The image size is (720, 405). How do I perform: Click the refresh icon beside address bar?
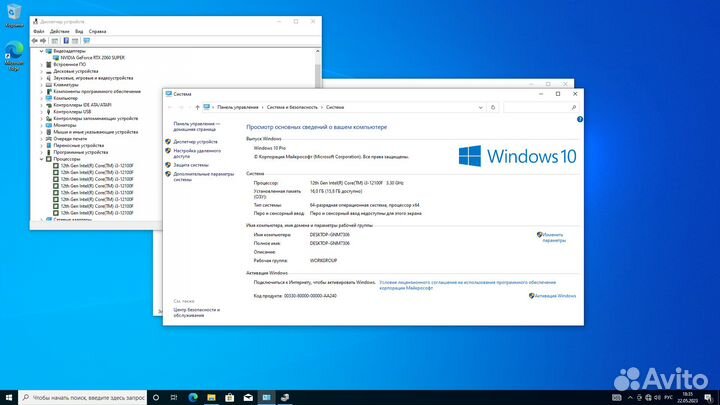[x=493, y=107]
